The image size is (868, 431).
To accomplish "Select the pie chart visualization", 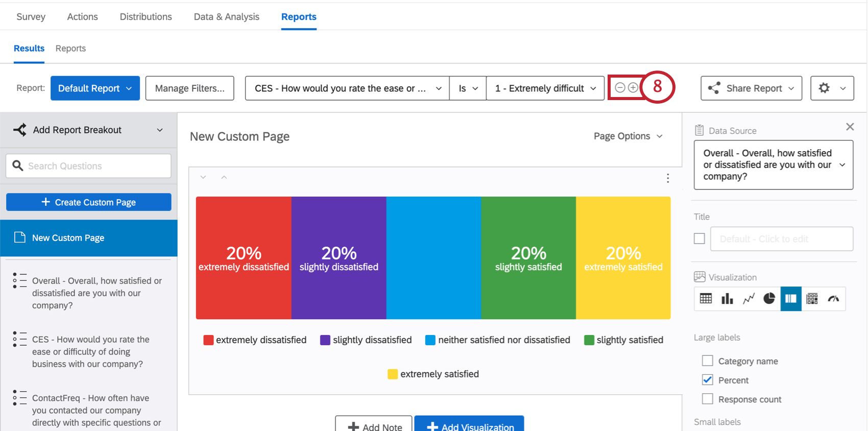I will 769,299.
